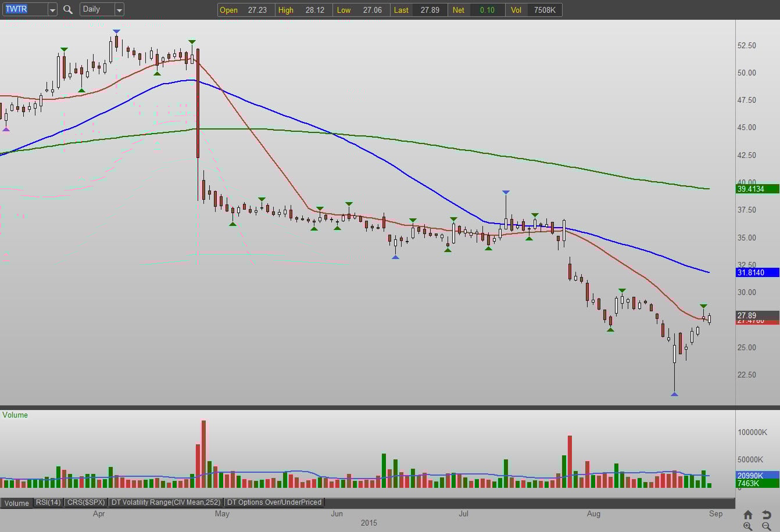
Task: Click the home reset-view icon
Action: tap(748, 515)
